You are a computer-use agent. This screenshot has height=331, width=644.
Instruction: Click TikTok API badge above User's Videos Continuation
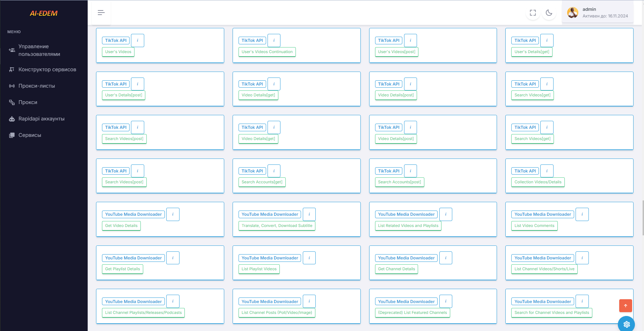pos(252,41)
